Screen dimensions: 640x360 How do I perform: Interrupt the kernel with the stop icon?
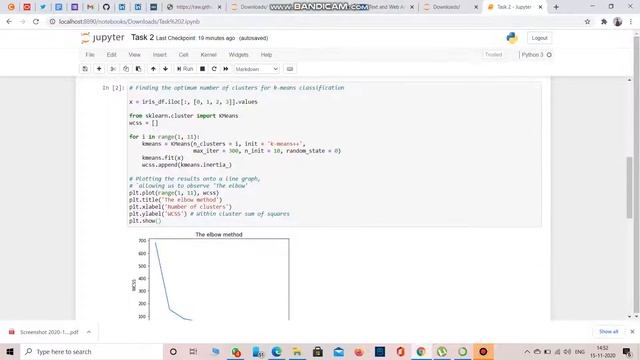pyautogui.click(x=202, y=69)
